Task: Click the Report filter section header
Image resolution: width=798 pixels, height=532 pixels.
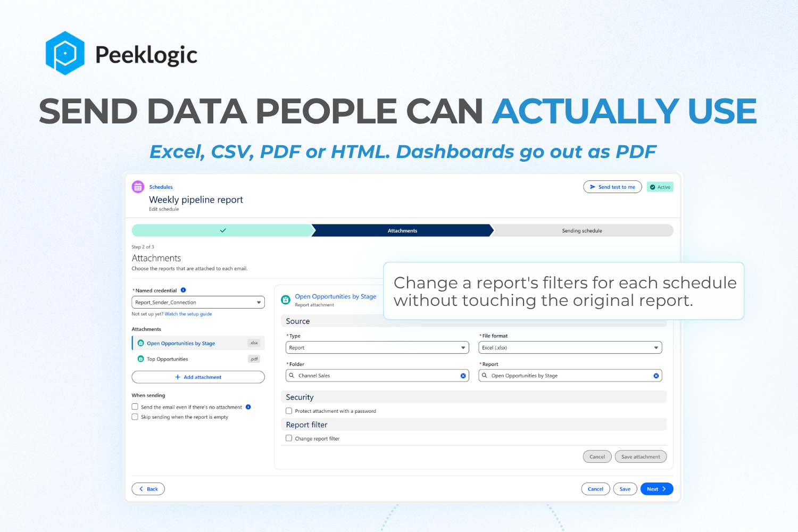Action: point(473,425)
